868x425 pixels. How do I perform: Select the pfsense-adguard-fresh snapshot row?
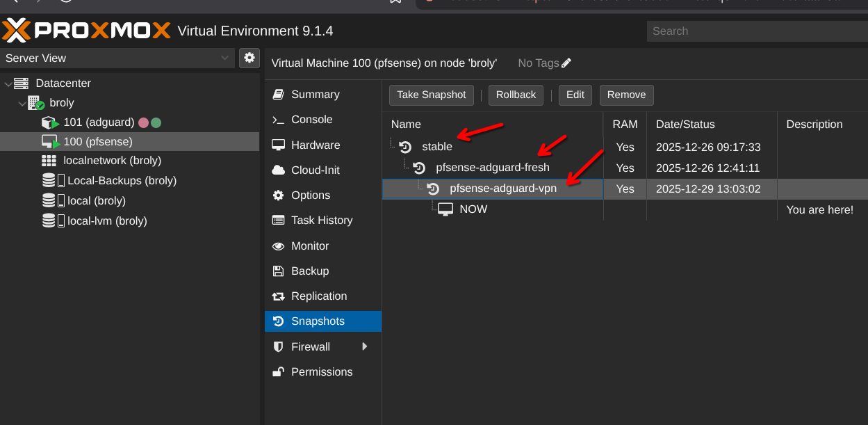tap(492, 168)
